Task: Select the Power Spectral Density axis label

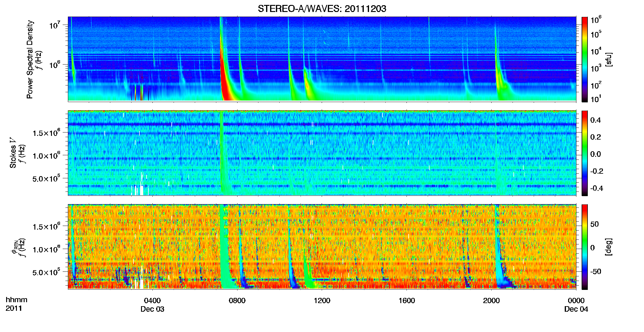Action: tap(30, 59)
